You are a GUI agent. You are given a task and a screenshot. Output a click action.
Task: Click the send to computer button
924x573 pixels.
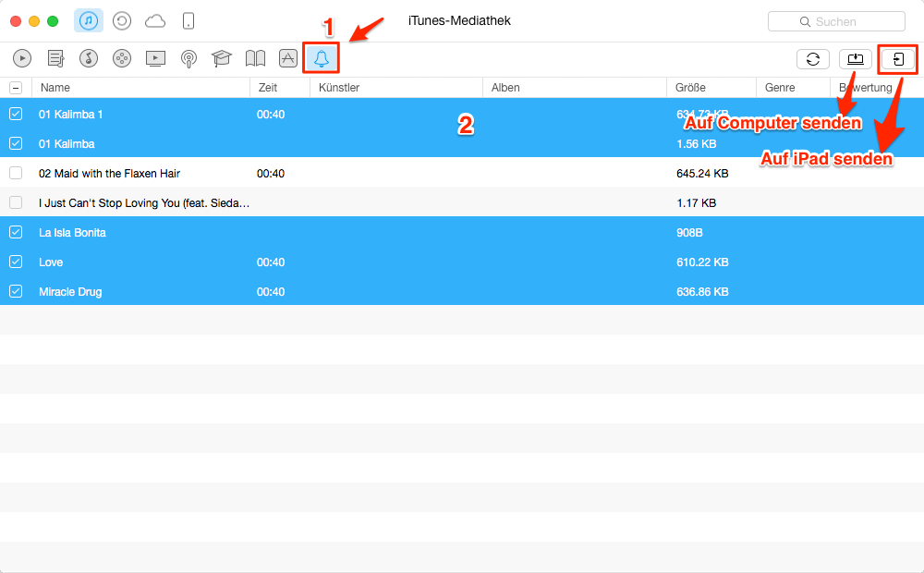(855, 59)
